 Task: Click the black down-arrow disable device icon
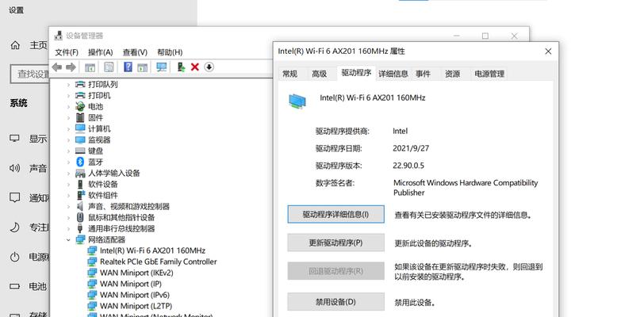tap(209, 67)
